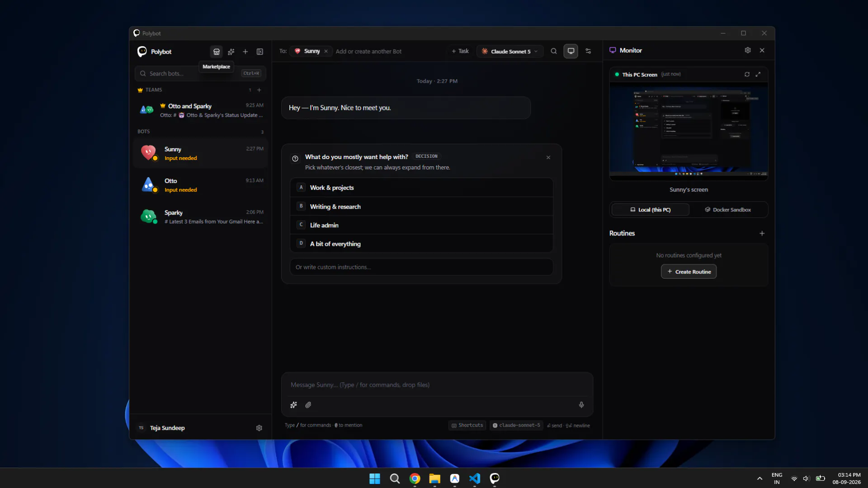
Task: Click the custom instructions text field
Action: [x=421, y=267]
